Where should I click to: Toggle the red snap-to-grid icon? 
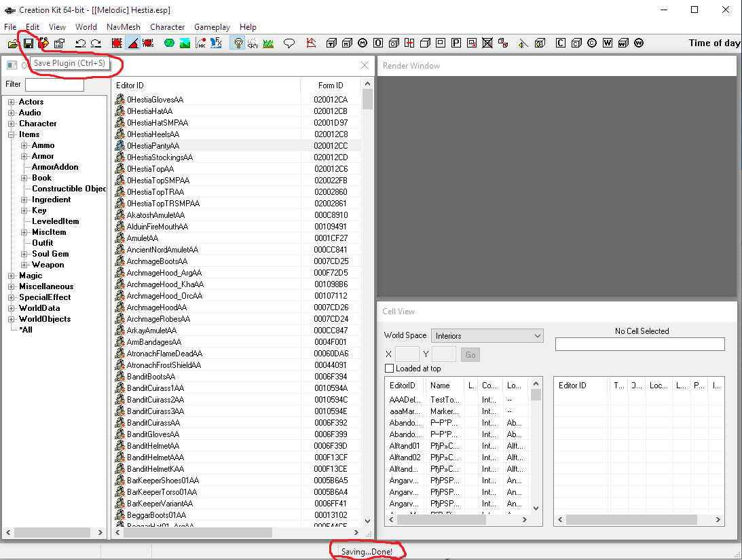coord(117,43)
